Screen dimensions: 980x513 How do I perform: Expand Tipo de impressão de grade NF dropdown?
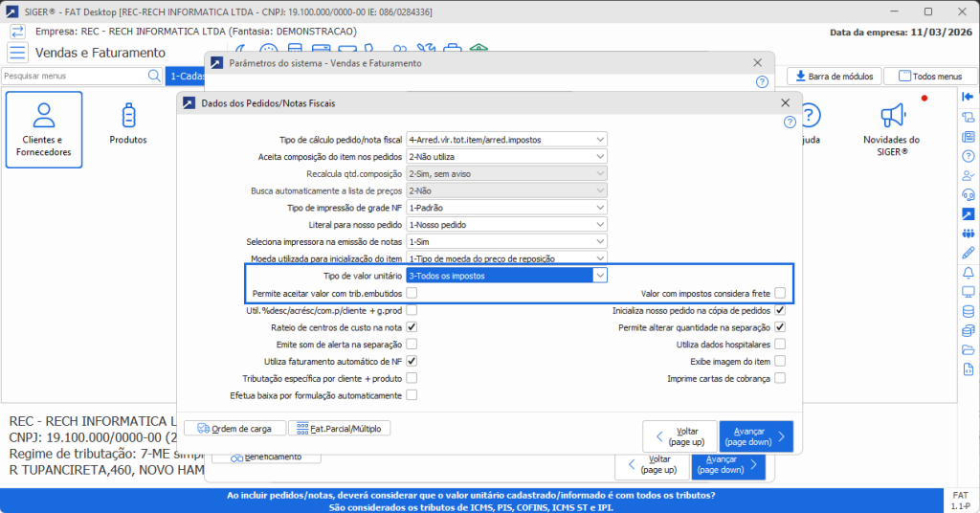coord(599,208)
